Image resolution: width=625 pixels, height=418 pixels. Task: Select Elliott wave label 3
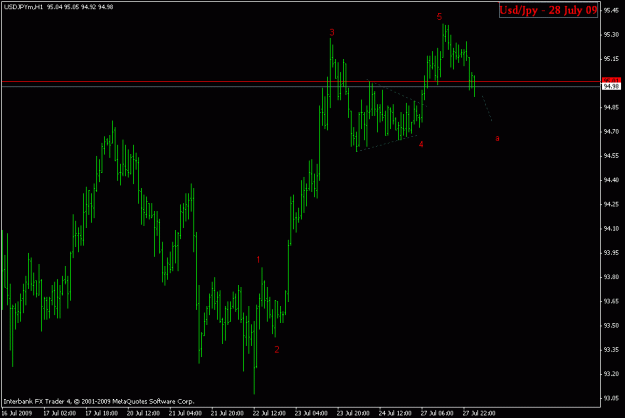click(x=332, y=33)
